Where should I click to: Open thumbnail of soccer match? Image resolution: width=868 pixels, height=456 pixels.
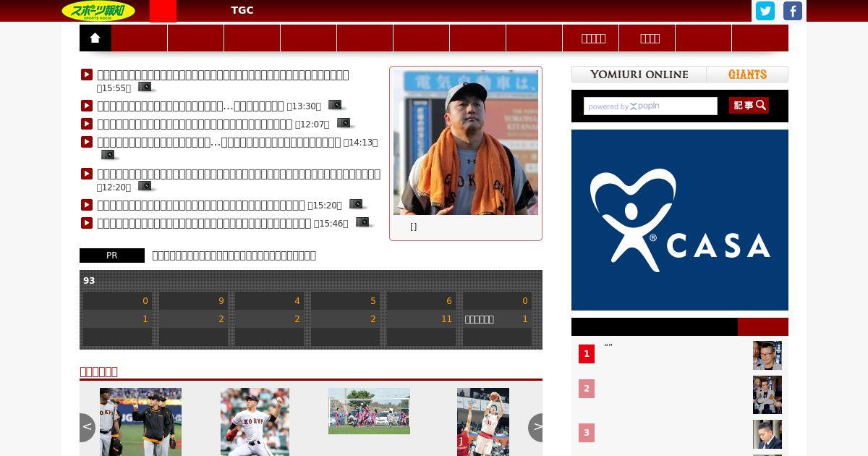[369, 411]
